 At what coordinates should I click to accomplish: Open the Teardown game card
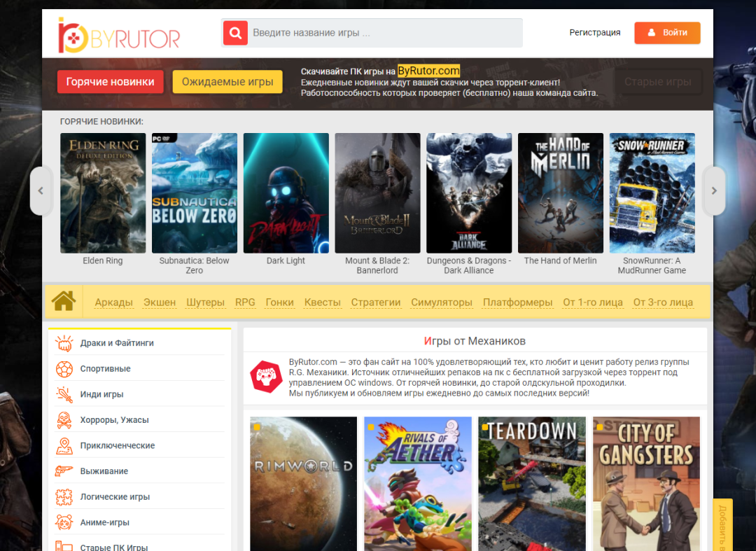[x=532, y=484]
